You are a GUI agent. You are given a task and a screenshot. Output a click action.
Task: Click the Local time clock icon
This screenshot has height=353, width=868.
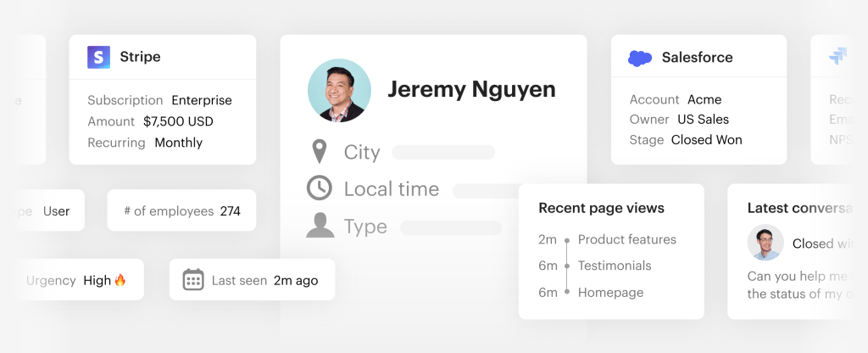pyautogui.click(x=320, y=188)
